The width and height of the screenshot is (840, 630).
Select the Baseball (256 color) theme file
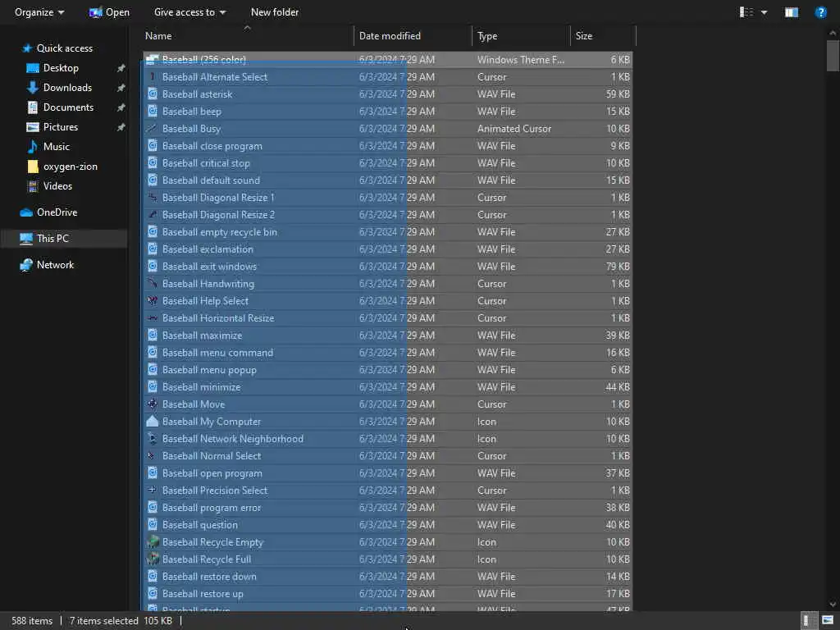(388, 59)
